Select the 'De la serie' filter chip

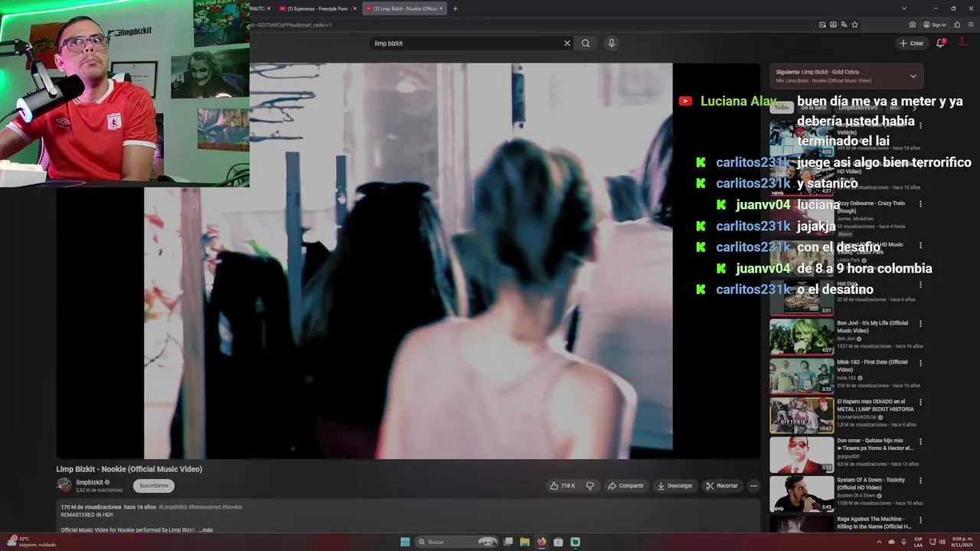click(813, 107)
